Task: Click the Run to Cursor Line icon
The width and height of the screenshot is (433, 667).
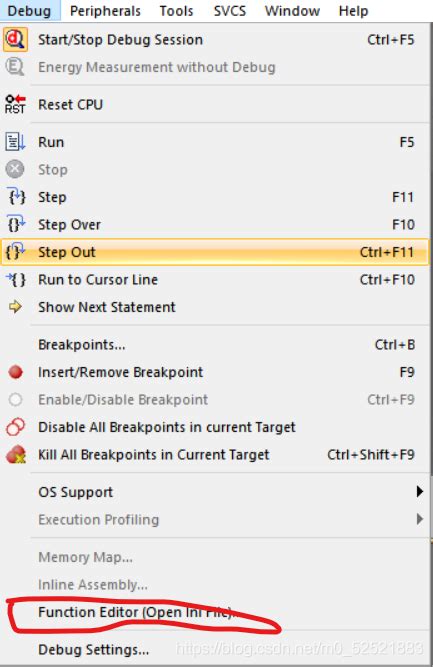Action: point(16,279)
